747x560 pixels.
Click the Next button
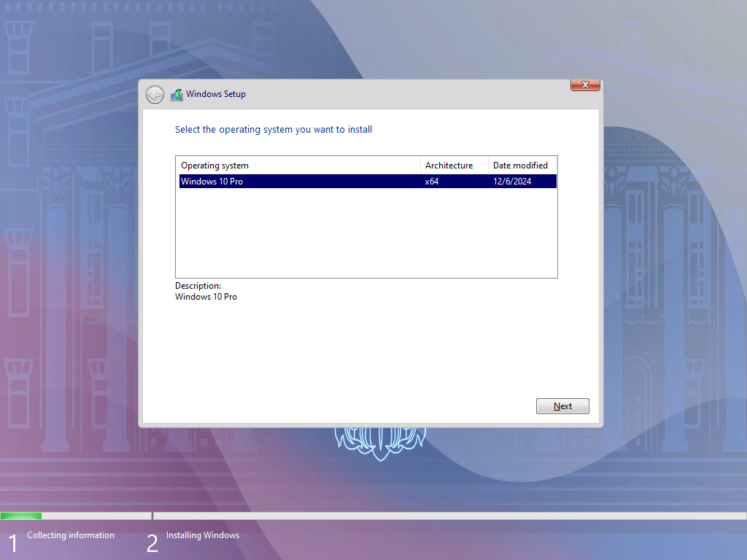[562, 406]
